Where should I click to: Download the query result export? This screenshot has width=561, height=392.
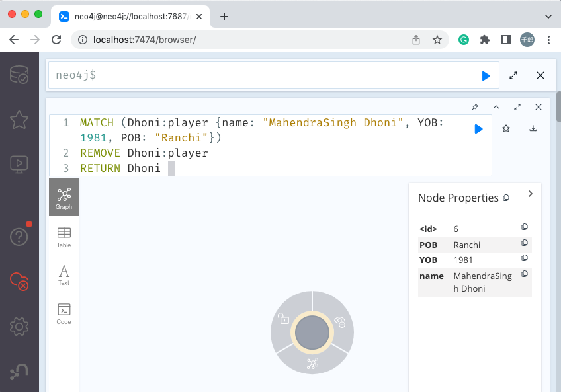[x=533, y=128]
